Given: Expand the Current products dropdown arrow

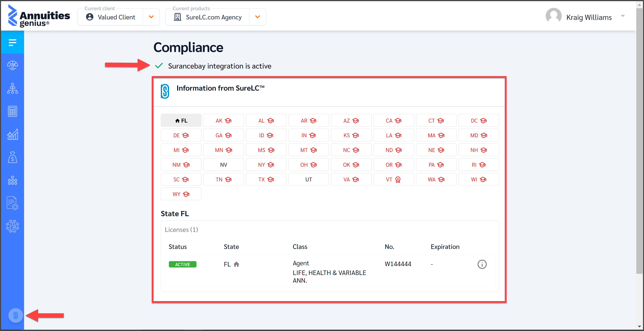Looking at the screenshot, I should [x=257, y=17].
